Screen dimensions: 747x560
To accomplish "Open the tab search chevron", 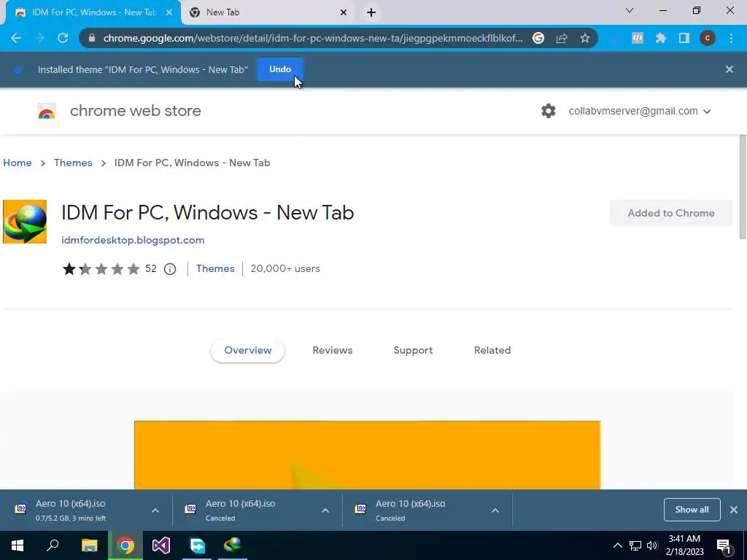I will 630,10.
